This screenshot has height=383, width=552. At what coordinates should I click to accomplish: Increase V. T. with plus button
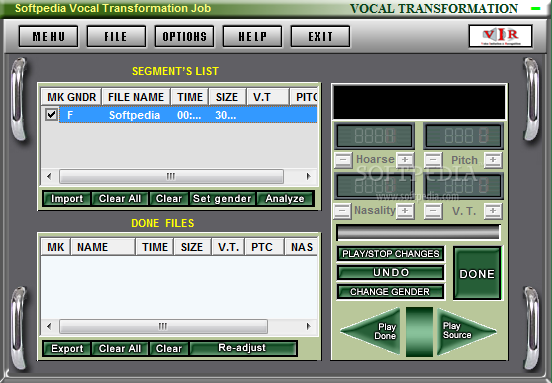[493, 211]
